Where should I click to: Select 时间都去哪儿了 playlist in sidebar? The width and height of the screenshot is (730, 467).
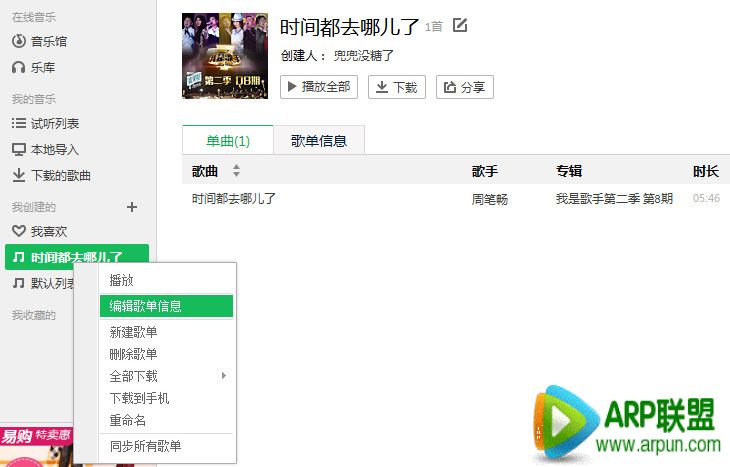coord(77,257)
